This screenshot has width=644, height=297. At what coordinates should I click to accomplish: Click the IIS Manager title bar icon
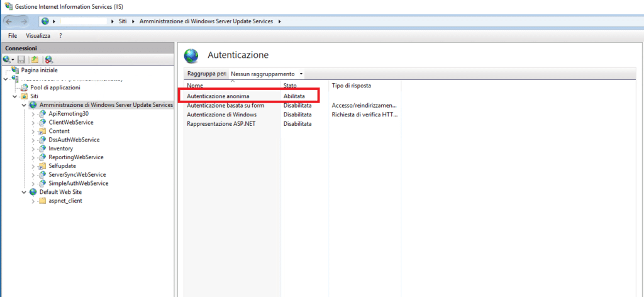pyautogui.click(x=8, y=6)
